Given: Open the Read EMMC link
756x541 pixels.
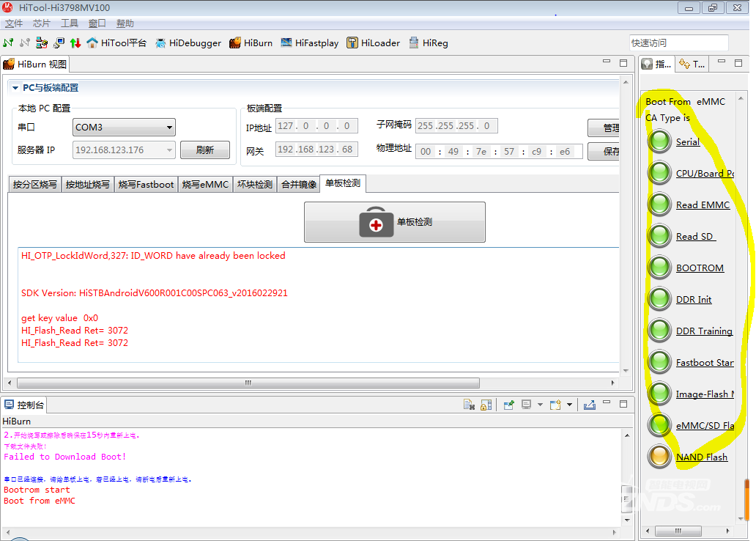Looking at the screenshot, I should pos(703,205).
